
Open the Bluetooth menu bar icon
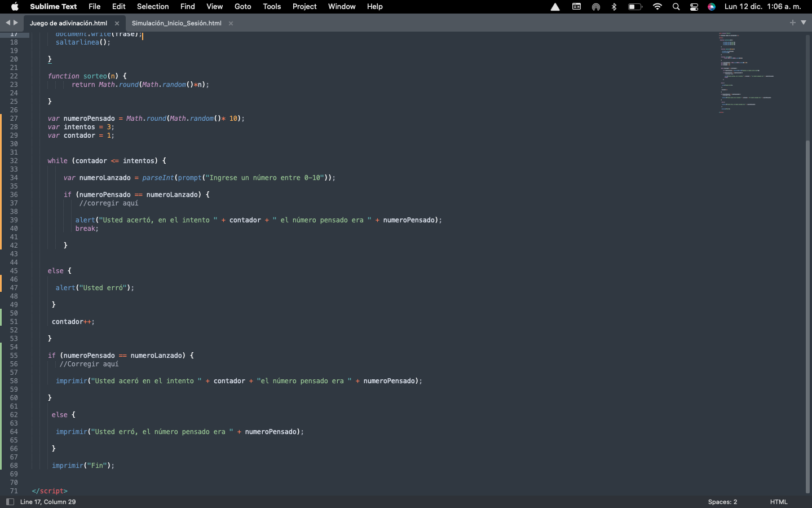614,7
